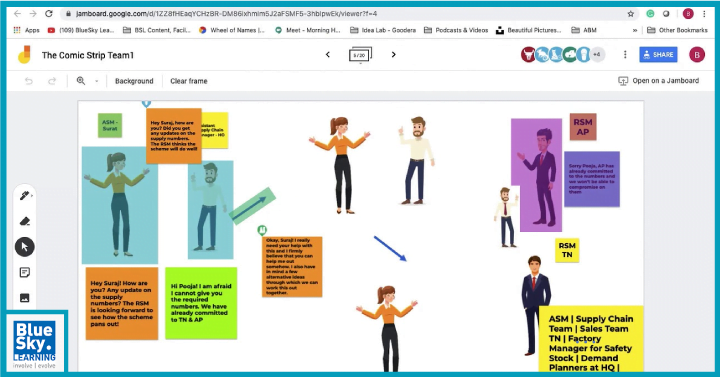Open the Idea Lab - Goodera folder
The image size is (720, 377).
tap(383, 30)
